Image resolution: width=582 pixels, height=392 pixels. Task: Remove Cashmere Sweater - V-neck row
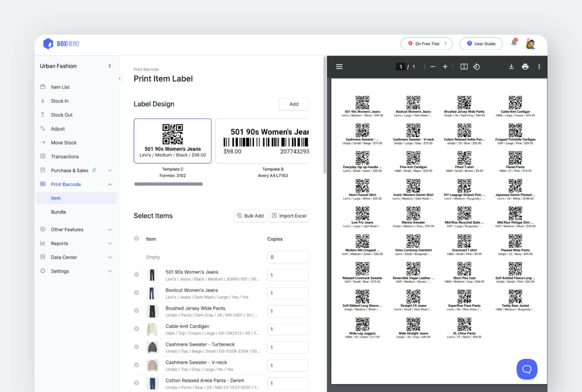[137, 365]
